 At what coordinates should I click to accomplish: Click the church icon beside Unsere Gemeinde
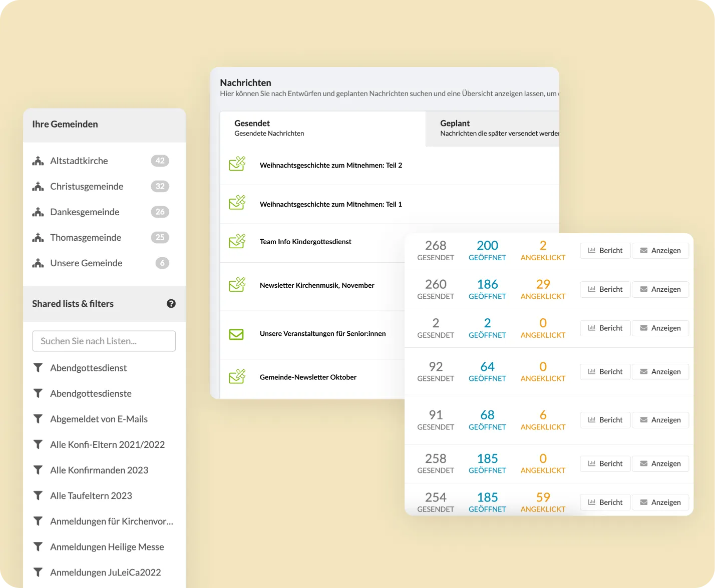tap(38, 263)
